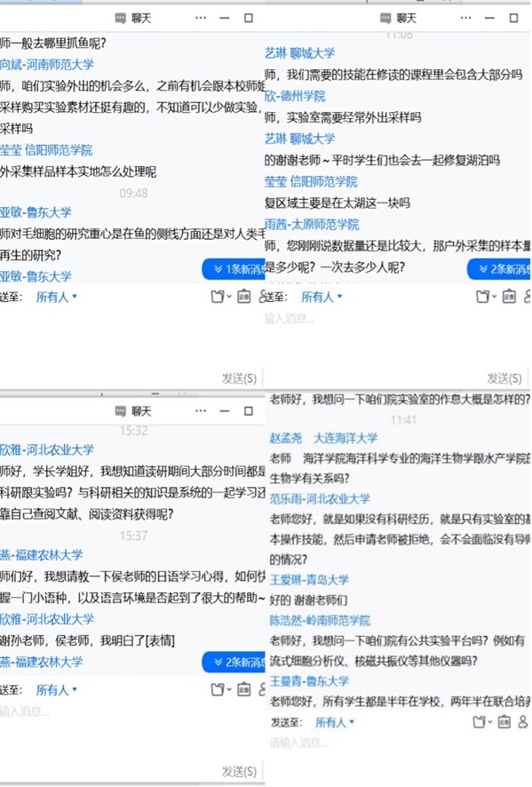Click the announcement clipboard icon in the 09:48 chat window

[244, 297]
